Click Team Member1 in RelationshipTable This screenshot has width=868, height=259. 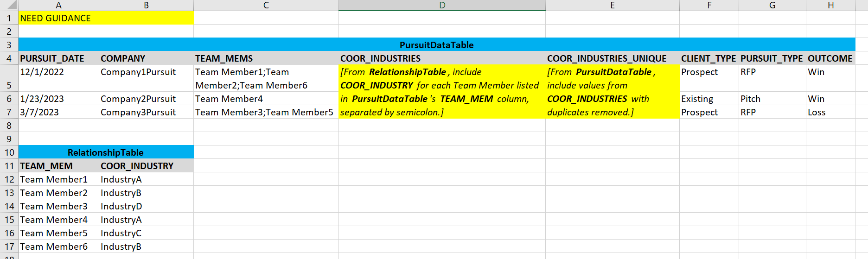point(58,179)
